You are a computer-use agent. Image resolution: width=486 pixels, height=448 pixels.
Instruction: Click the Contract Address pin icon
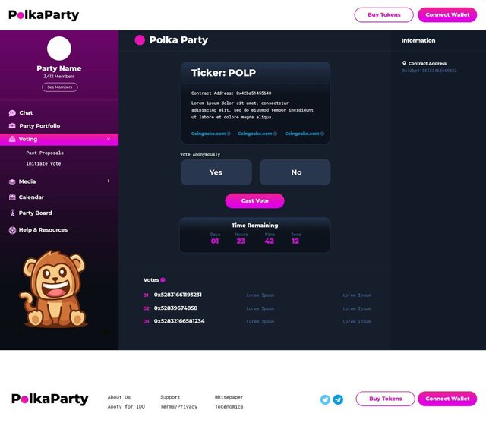pyautogui.click(x=404, y=63)
